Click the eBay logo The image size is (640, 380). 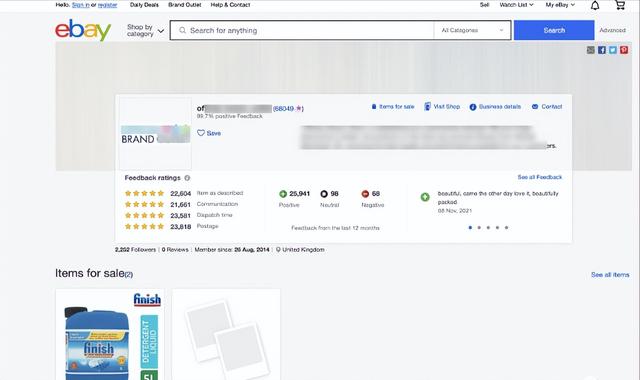coord(83,30)
